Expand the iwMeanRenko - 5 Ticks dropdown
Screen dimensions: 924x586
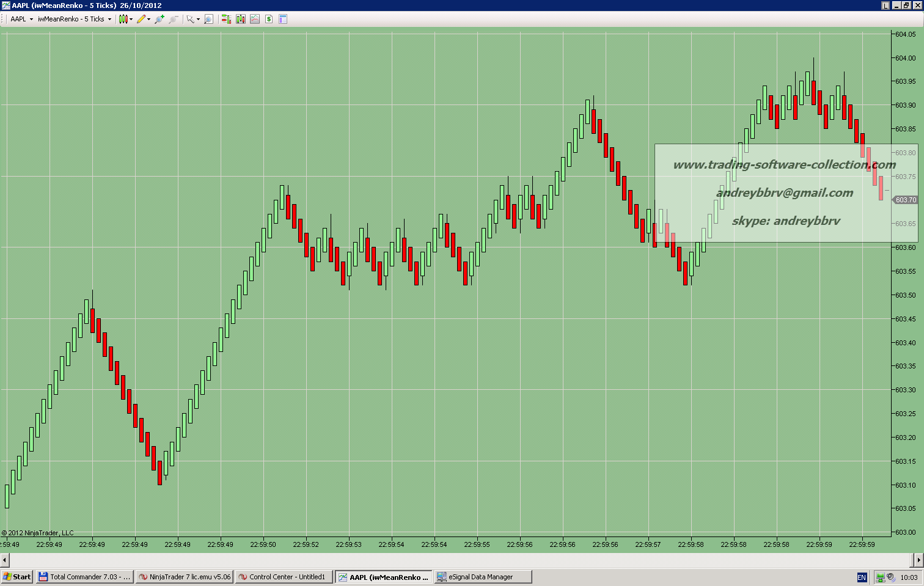[75, 19]
